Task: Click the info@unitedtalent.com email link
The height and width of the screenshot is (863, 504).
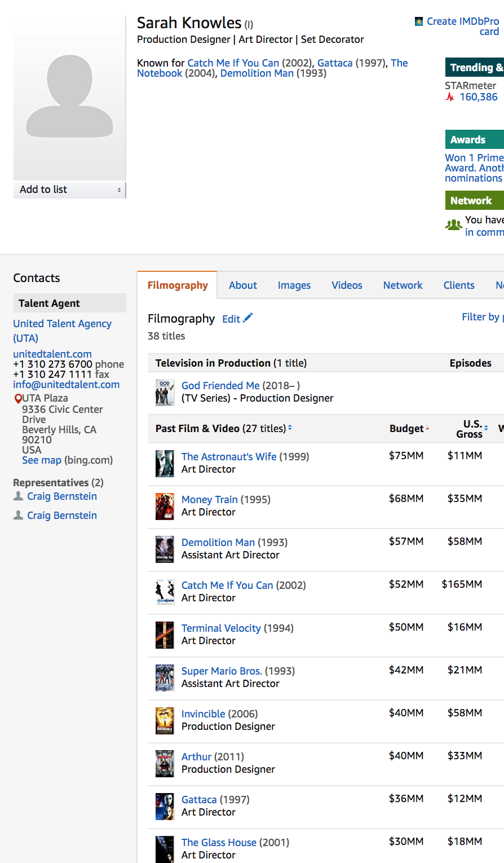Action: click(67, 385)
